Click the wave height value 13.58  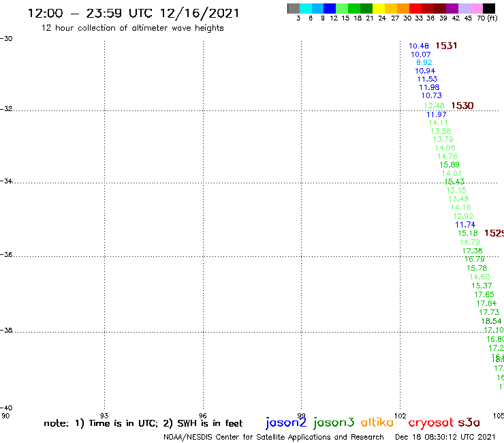coord(441,131)
